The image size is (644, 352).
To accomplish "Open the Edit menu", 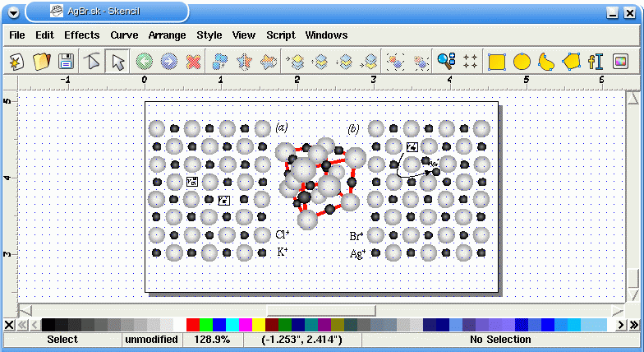I will 44,35.
